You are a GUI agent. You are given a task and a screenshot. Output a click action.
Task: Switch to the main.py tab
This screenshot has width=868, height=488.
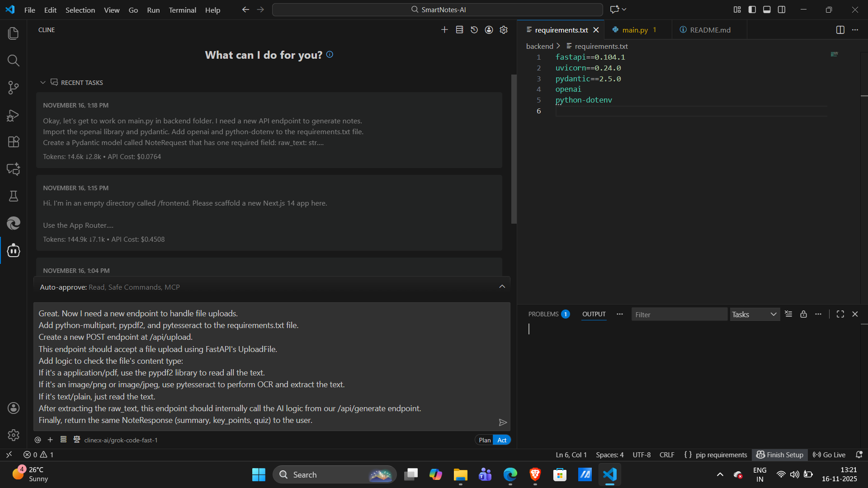tap(635, 30)
